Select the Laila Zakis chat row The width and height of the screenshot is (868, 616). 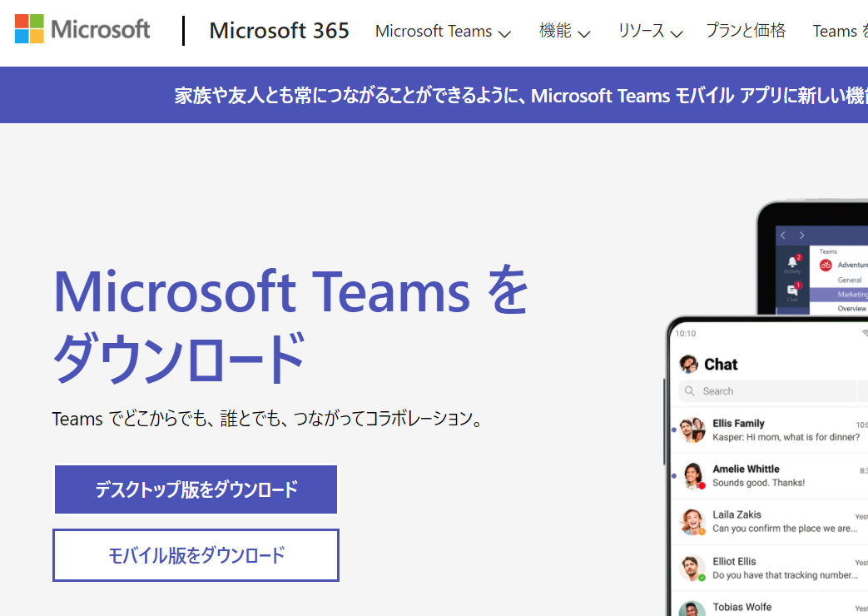tap(770, 522)
